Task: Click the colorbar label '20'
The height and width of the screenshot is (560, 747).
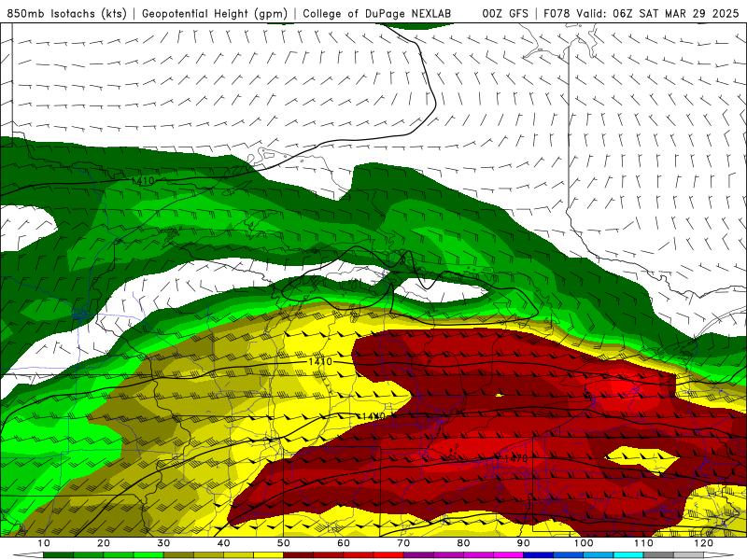Action: coord(104,543)
